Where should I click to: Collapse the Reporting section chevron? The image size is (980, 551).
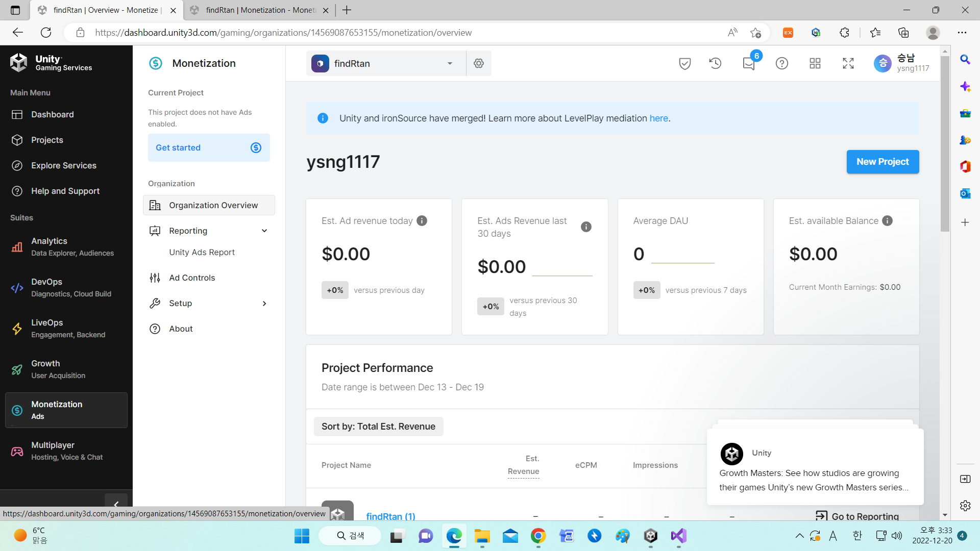(264, 231)
